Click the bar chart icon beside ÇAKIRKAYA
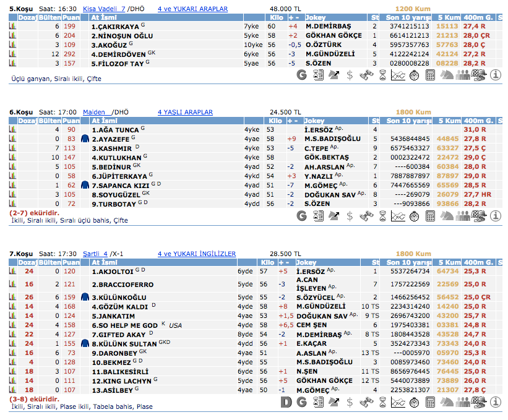Viewport: 508px width, 420px height. 13,27
